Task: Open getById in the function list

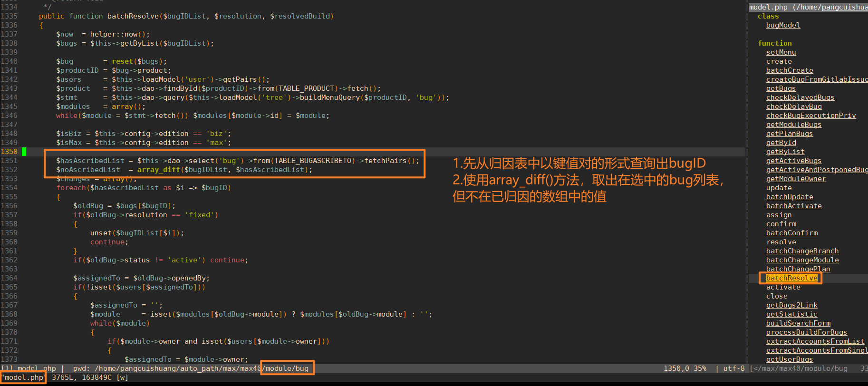Action: tap(781, 143)
